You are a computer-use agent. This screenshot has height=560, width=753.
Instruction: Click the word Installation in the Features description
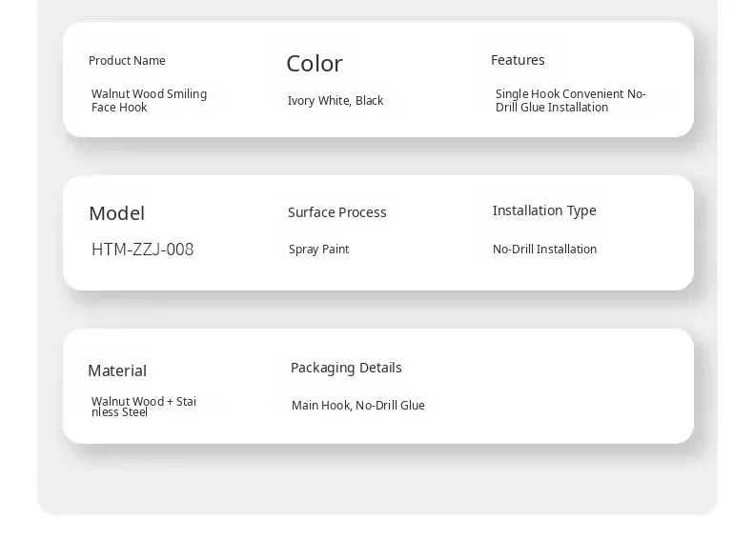click(576, 108)
